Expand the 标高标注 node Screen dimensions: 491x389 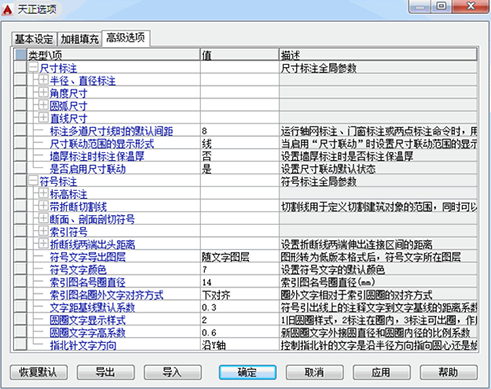(43, 193)
